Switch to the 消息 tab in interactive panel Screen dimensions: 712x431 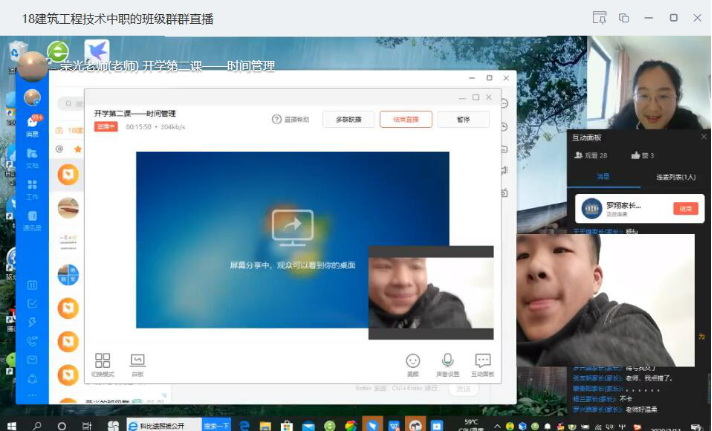pyautogui.click(x=604, y=177)
